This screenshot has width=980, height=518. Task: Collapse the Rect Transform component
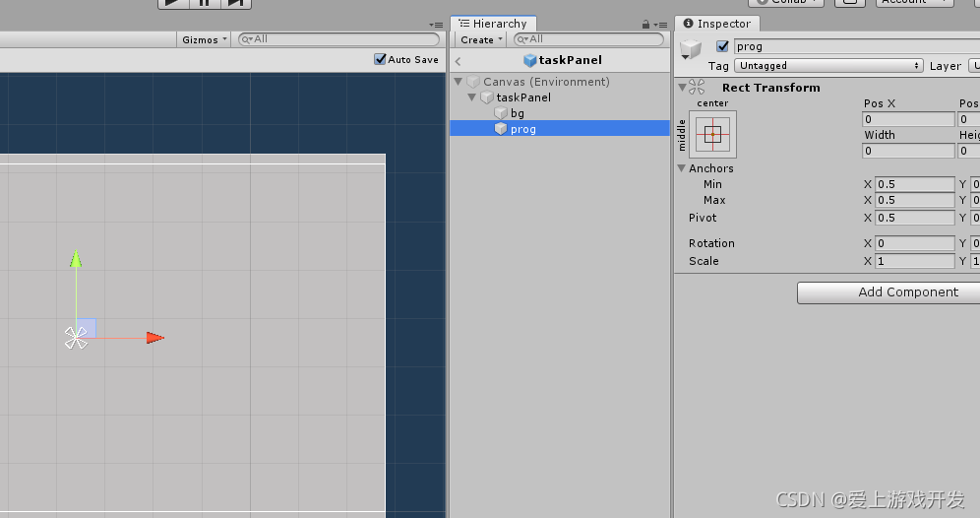point(682,88)
